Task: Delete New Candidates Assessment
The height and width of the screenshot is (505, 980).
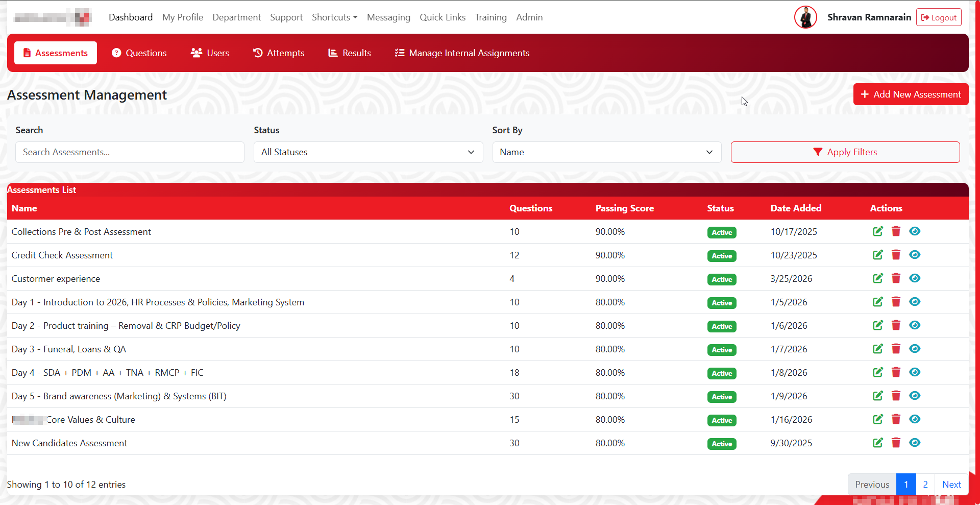Action: 896,443
